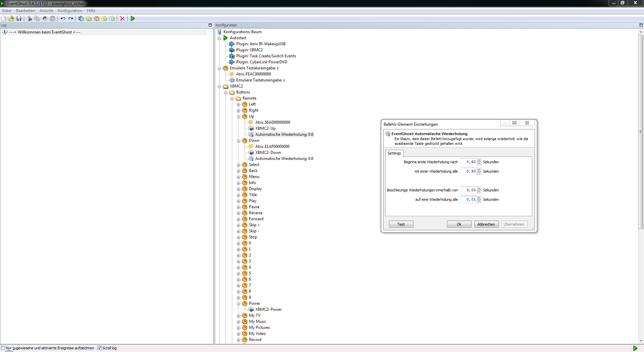Open the Datei menu
This screenshot has width=644, height=352.
[x=7, y=11]
